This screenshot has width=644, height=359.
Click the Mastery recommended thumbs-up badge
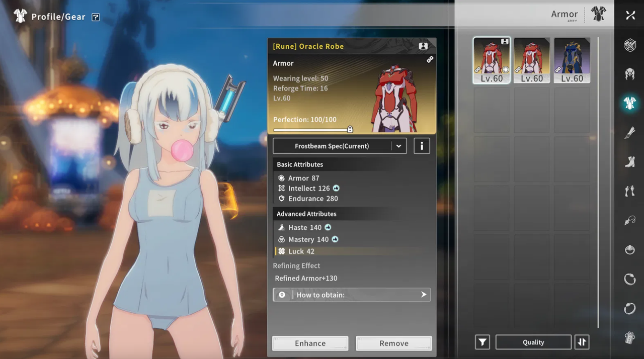(335, 240)
